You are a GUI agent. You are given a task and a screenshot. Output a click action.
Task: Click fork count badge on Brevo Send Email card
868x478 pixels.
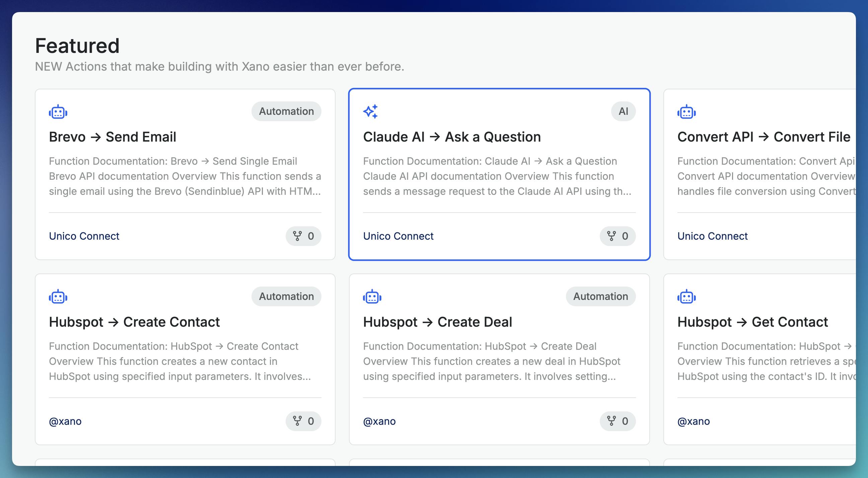(x=303, y=236)
